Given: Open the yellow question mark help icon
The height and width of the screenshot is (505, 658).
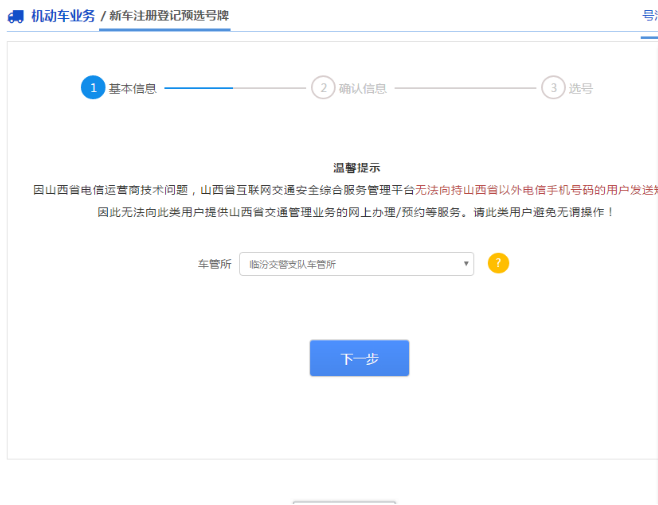Looking at the screenshot, I should [x=498, y=264].
